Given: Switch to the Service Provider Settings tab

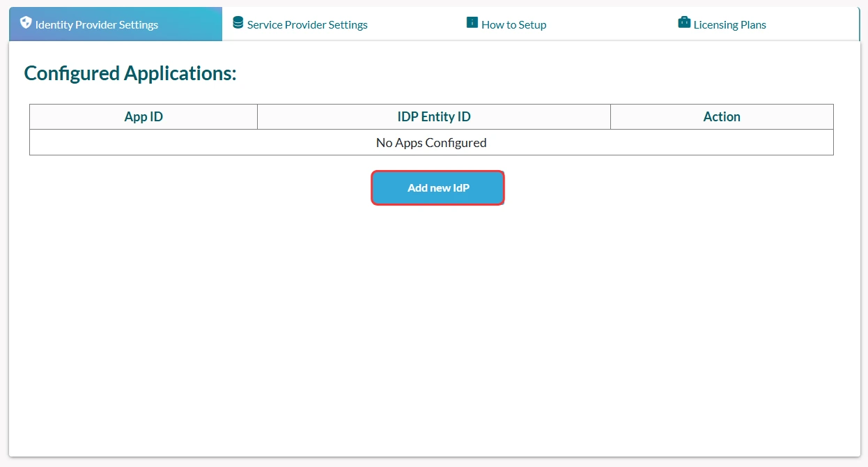Looking at the screenshot, I should (307, 25).
